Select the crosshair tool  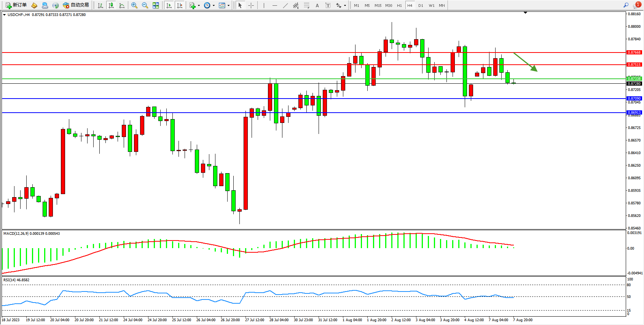click(251, 5)
